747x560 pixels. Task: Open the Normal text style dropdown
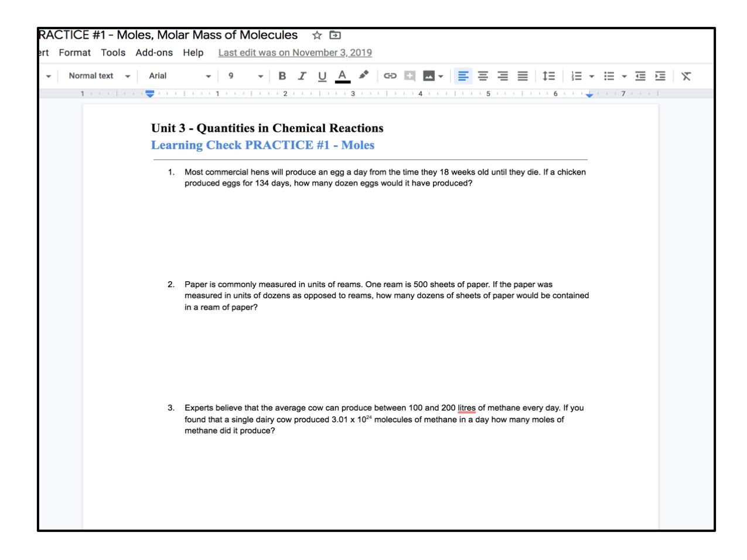click(x=98, y=76)
